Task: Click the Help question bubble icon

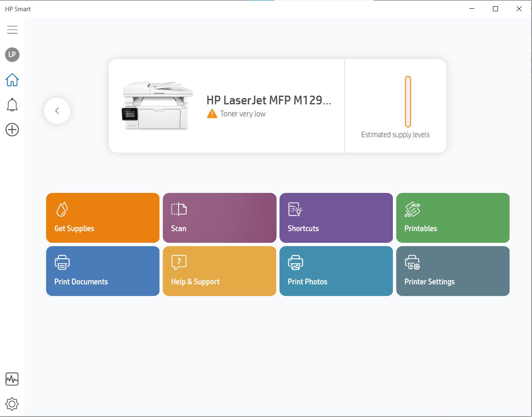Action: (x=179, y=262)
